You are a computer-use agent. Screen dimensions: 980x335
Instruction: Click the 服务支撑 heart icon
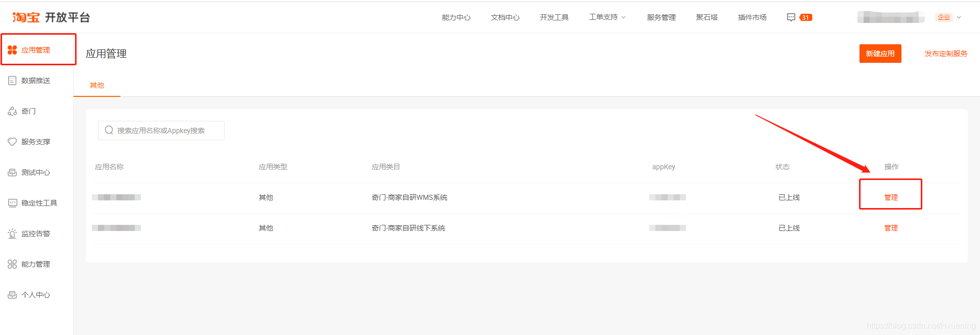pos(12,142)
